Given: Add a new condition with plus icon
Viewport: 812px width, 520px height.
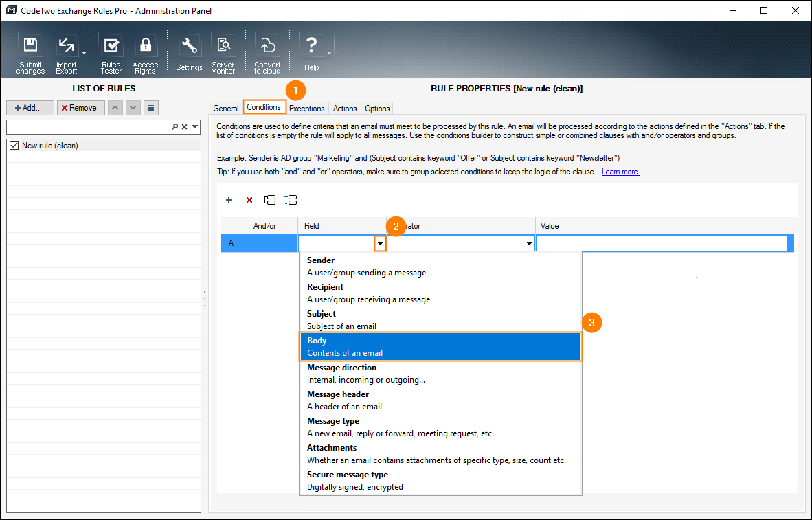Looking at the screenshot, I should 228,200.
